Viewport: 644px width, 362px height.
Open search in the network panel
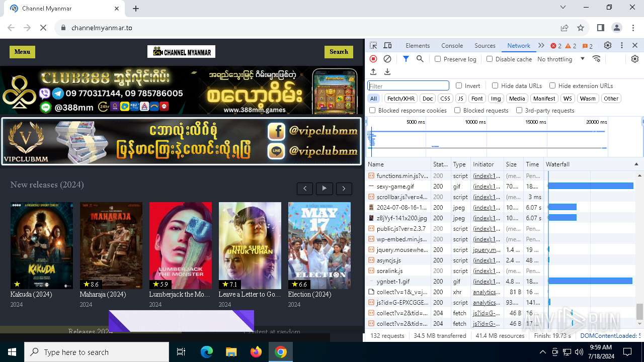coord(420,59)
